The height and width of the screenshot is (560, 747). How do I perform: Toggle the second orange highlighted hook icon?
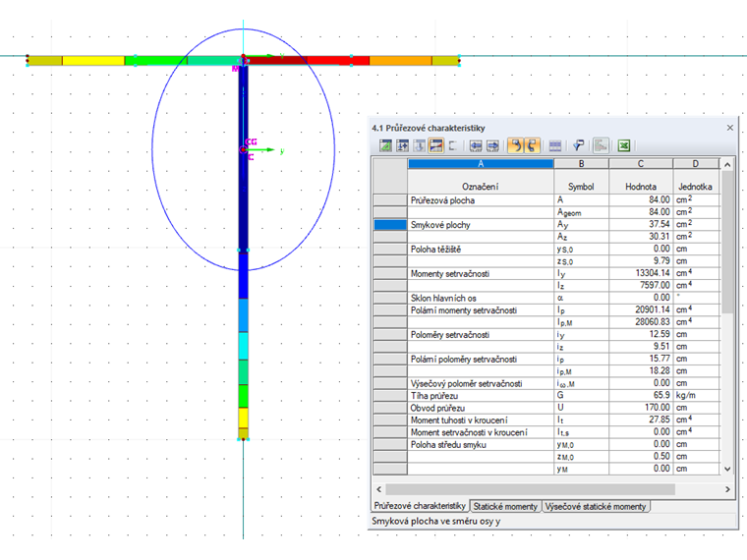(x=532, y=145)
